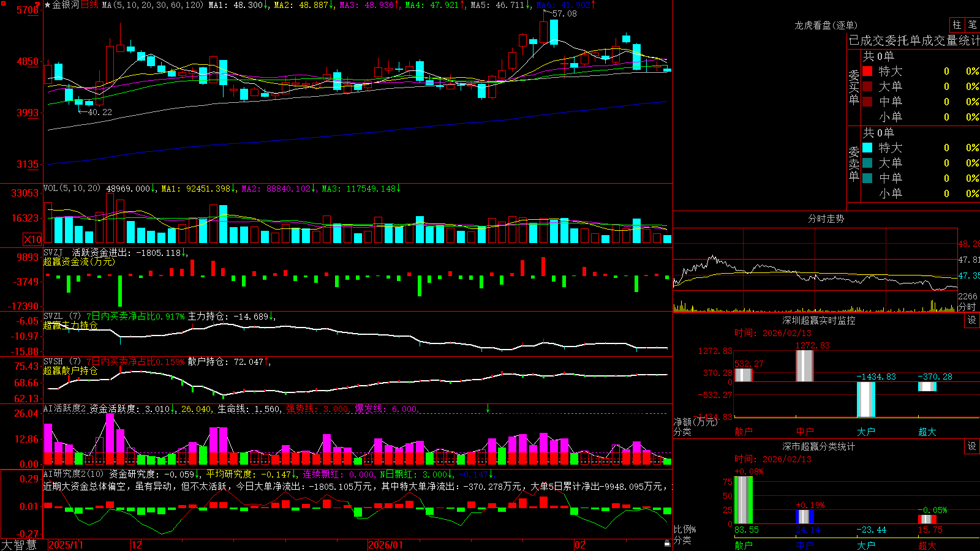Click the 1272.83 value above the 中户 bar
The width and height of the screenshot is (980, 551).
coord(813,345)
